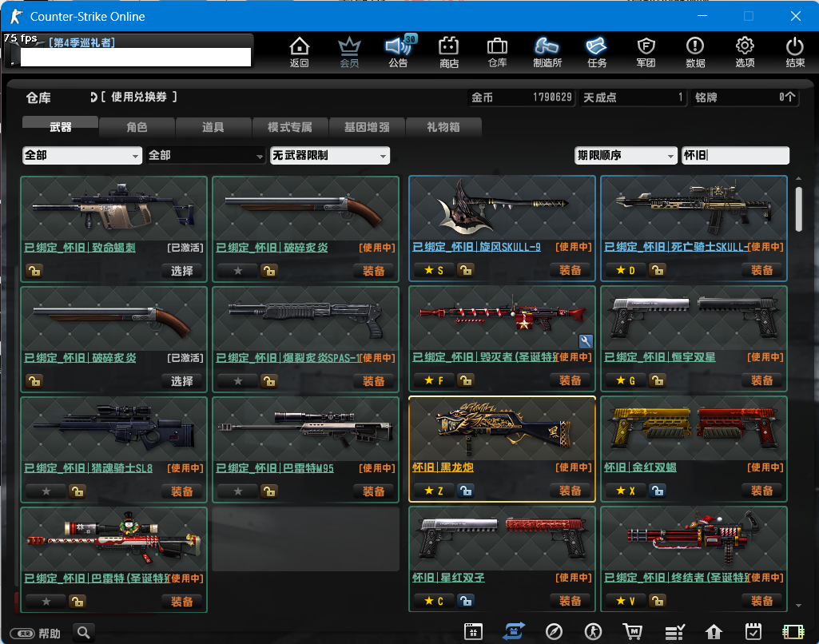Toggle the lock on 致命蝎刺
Image resolution: width=819 pixels, height=644 pixels.
click(34, 271)
